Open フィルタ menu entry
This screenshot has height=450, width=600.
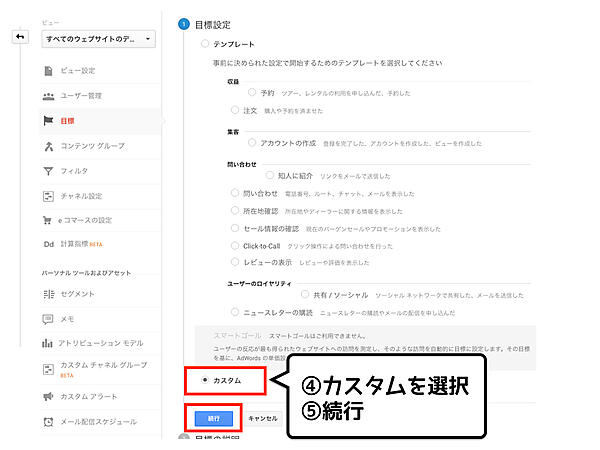pos(74,171)
